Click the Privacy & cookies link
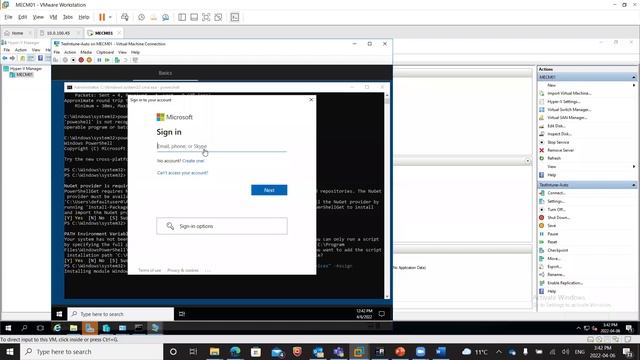This screenshot has width=640, height=360. click(x=183, y=270)
